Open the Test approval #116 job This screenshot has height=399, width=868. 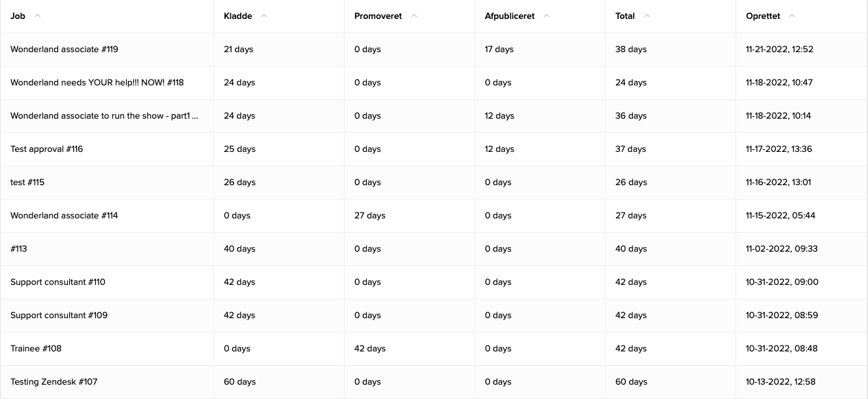(x=46, y=149)
